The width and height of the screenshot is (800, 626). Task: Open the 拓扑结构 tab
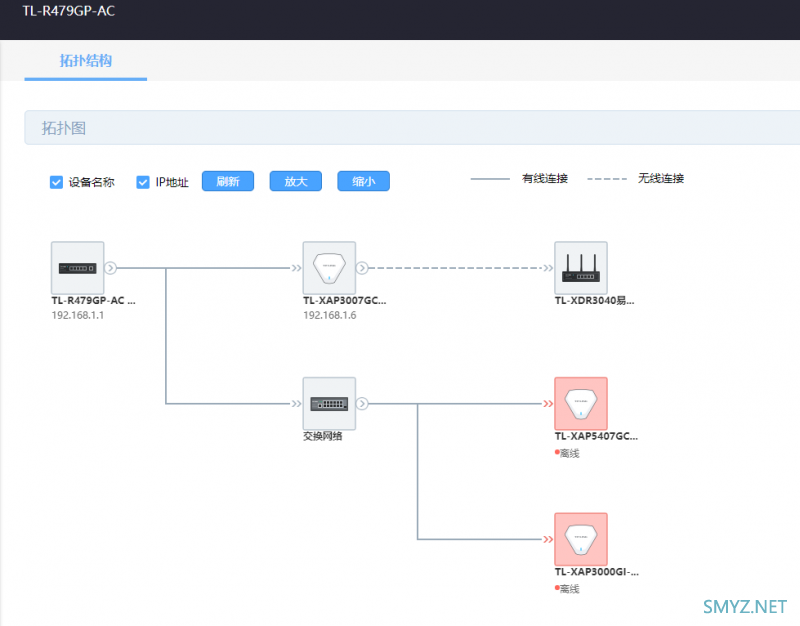[x=86, y=61]
